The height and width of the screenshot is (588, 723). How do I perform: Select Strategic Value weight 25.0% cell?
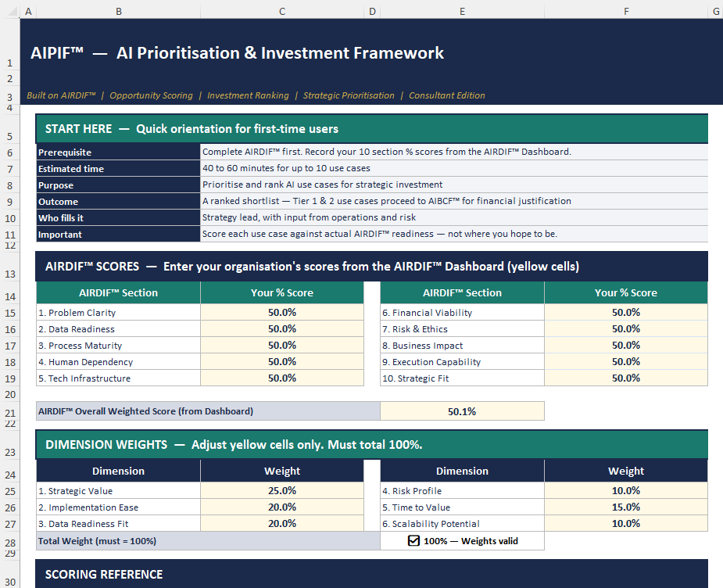point(282,491)
